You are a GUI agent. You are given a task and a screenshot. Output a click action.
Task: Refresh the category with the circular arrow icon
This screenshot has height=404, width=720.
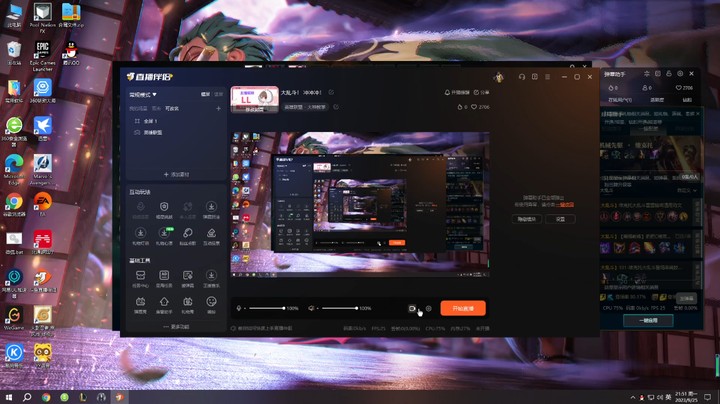point(336,107)
